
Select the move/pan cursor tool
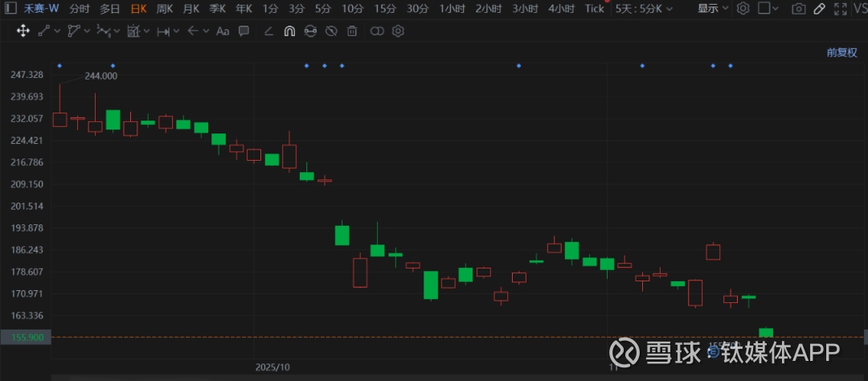[23, 31]
